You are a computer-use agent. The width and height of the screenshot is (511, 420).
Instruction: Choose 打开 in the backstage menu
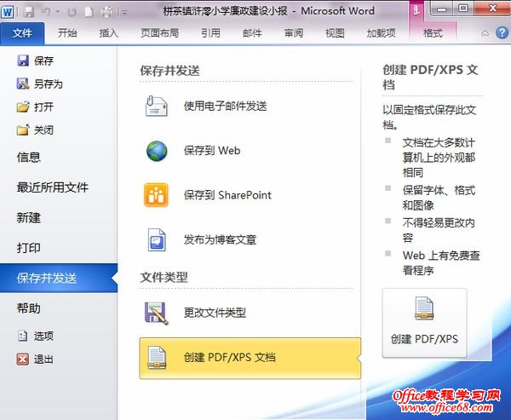click(x=44, y=107)
